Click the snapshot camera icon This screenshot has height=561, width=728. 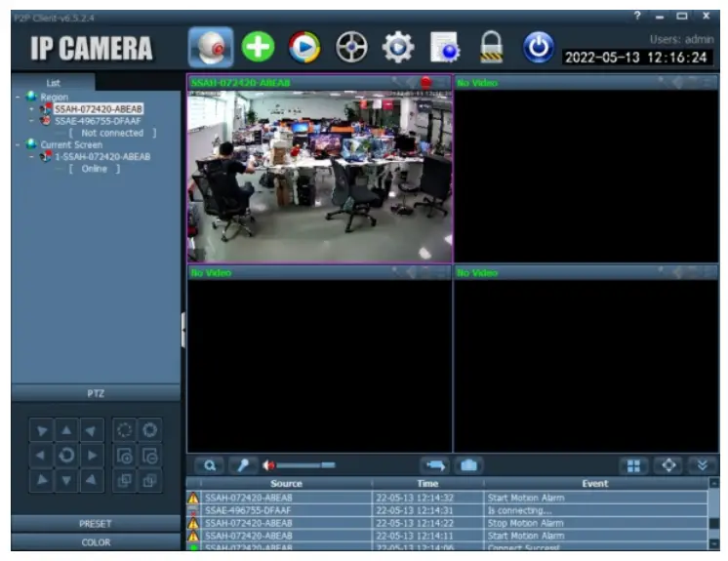[x=469, y=465]
